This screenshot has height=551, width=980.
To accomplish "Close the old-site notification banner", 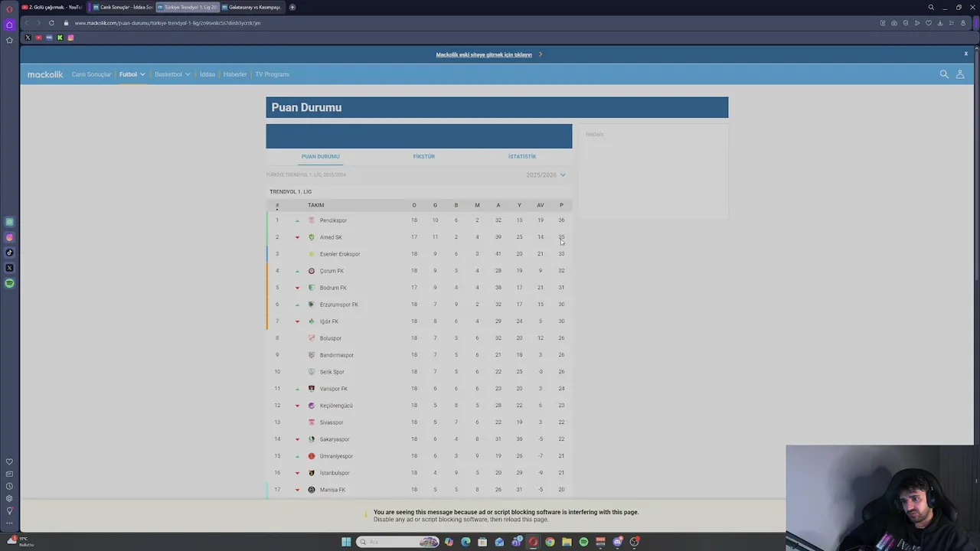I will pyautogui.click(x=966, y=54).
